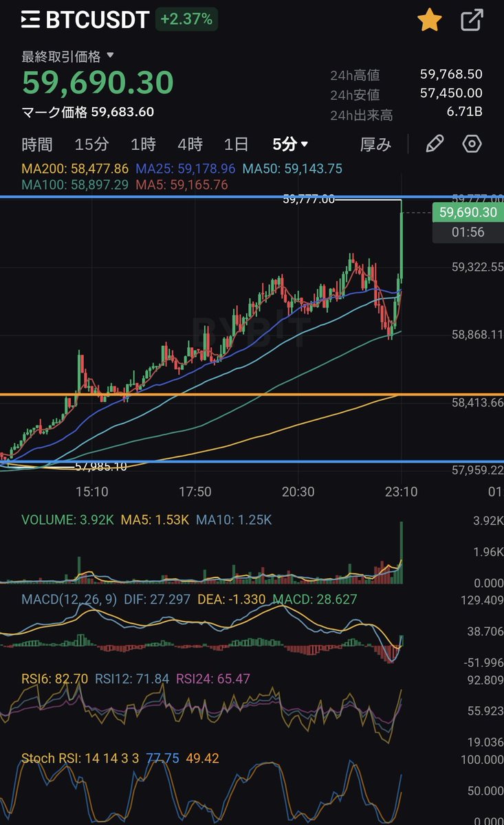504x825 pixels.
Task: Switch to the 15分 timeframe
Action: pyautogui.click(x=91, y=144)
